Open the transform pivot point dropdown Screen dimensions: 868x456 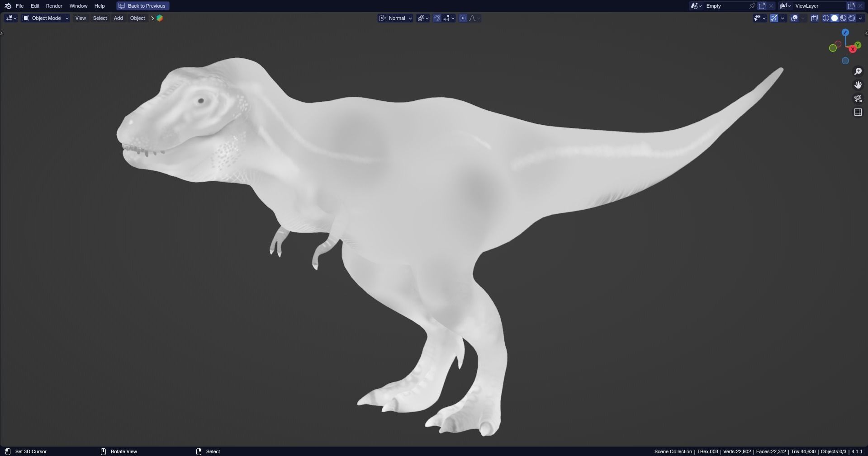[x=423, y=18]
